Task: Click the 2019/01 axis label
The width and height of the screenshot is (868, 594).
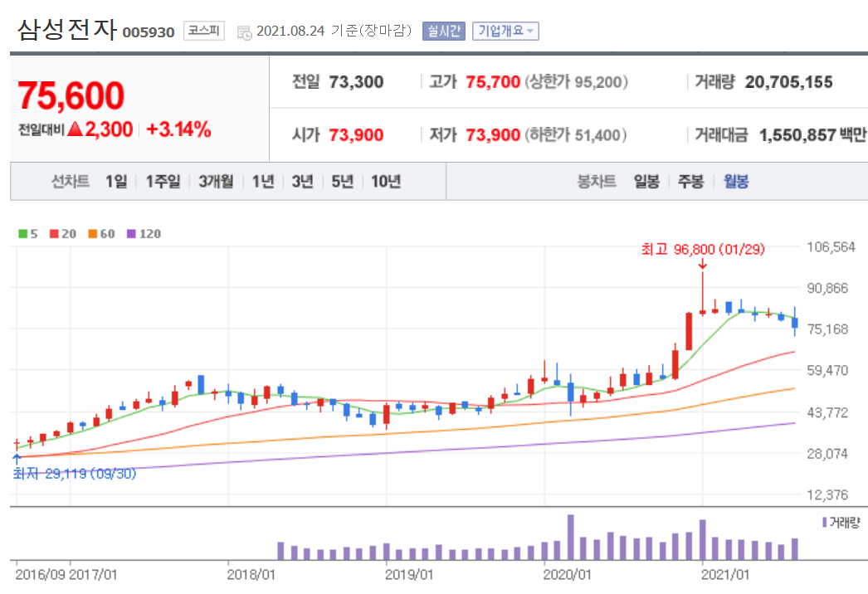Action: 409,575
